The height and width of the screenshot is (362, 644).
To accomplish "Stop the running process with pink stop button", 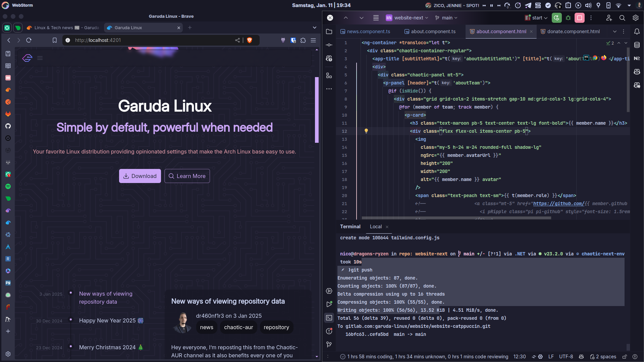I will click(580, 18).
